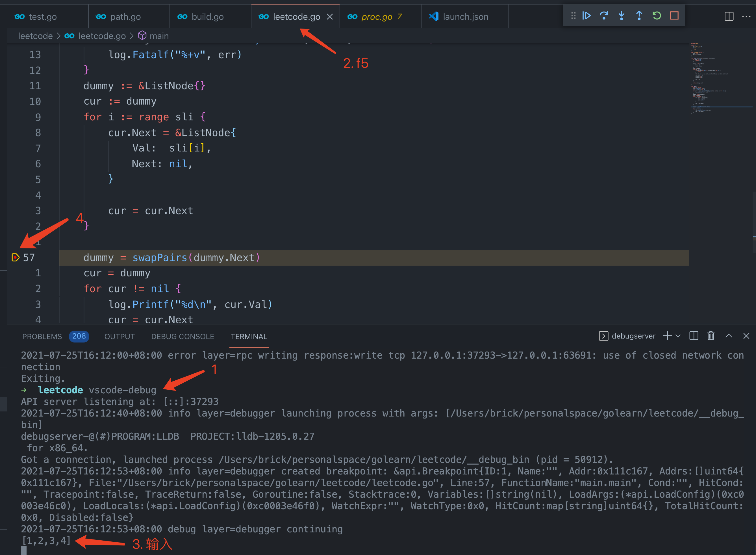Image resolution: width=756 pixels, height=555 pixels.
Task: Grab the debug toolbar drag handle
Action: (x=573, y=16)
